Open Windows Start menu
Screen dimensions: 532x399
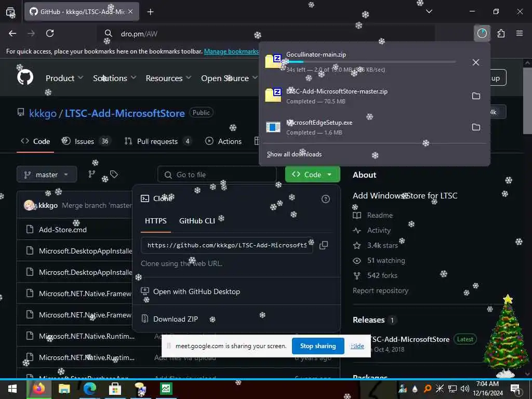click(x=12, y=389)
